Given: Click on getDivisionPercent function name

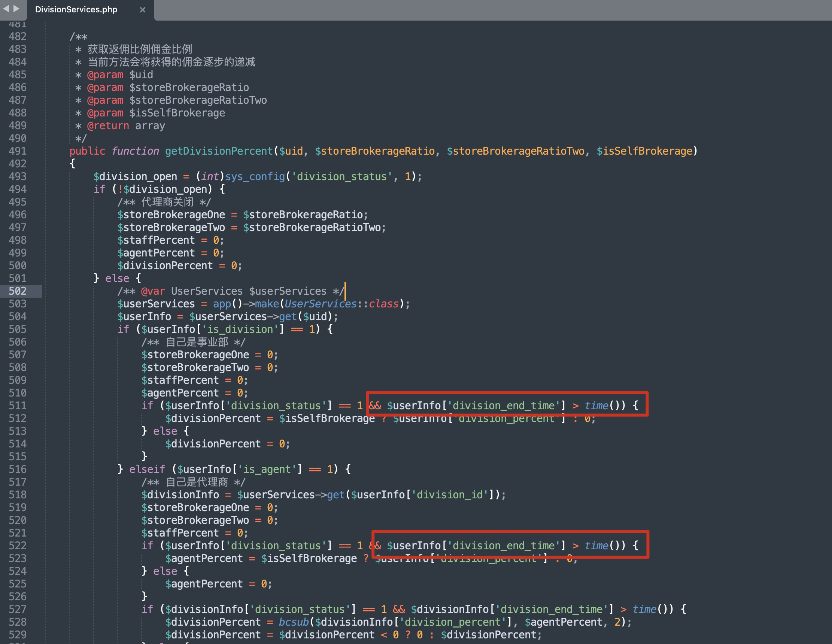Looking at the screenshot, I should pyautogui.click(x=219, y=151).
